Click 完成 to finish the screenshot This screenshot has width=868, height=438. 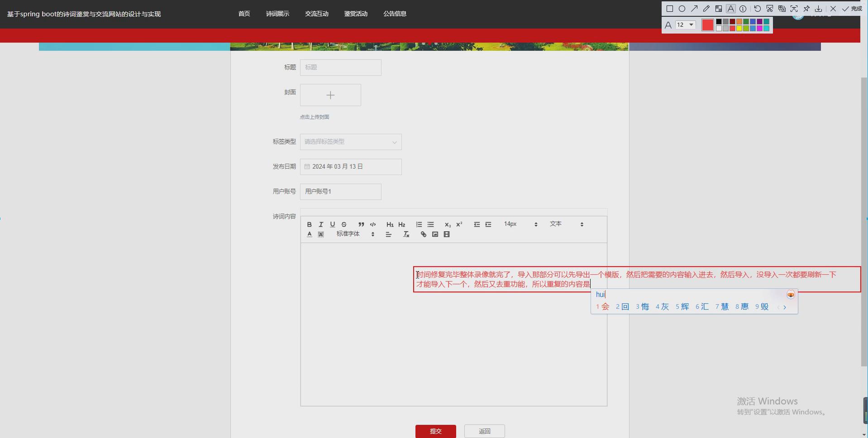[852, 9]
